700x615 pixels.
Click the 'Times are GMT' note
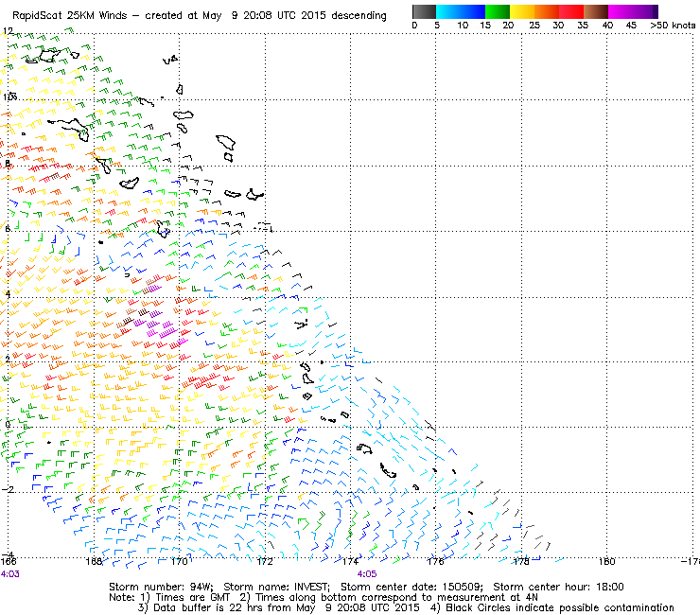[192, 598]
